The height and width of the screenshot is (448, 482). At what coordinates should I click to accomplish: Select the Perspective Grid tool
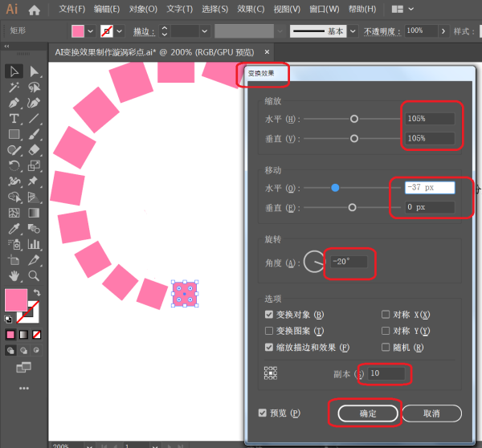coord(34,197)
